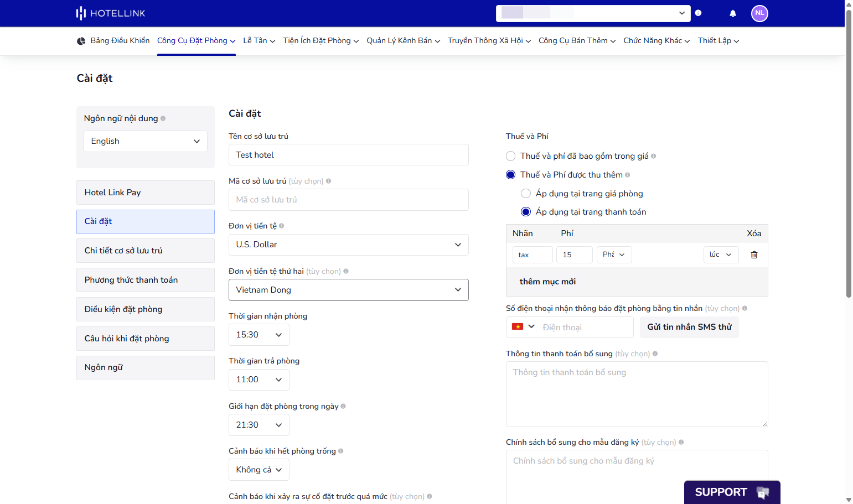
Task: Open the 15:30 check-in time dropdown
Action: tap(259, 335)
